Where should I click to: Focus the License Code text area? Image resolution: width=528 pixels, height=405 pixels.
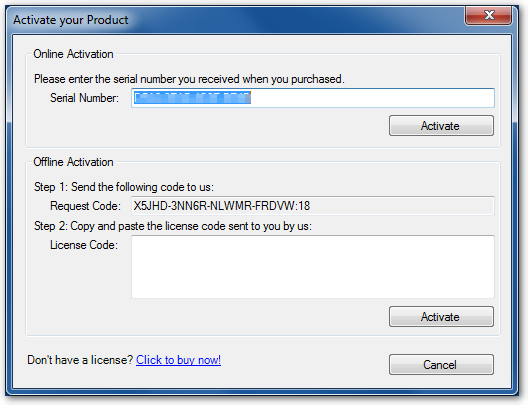(313, 267)
